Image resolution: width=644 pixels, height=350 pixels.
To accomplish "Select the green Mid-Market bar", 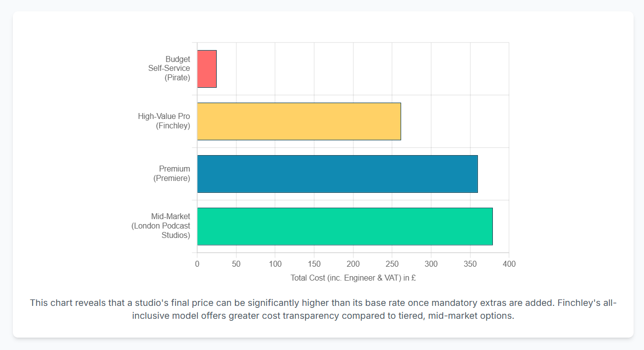I will click(345, 227).
